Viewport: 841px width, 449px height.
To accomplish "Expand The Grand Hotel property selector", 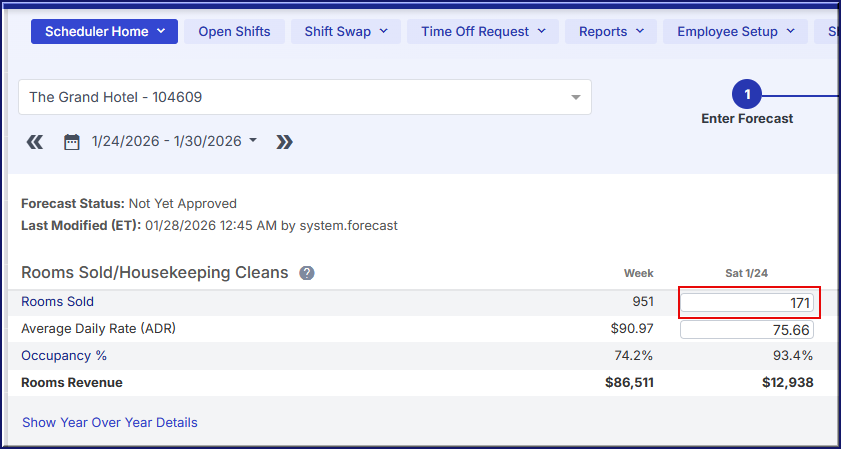I will point(304,97).
